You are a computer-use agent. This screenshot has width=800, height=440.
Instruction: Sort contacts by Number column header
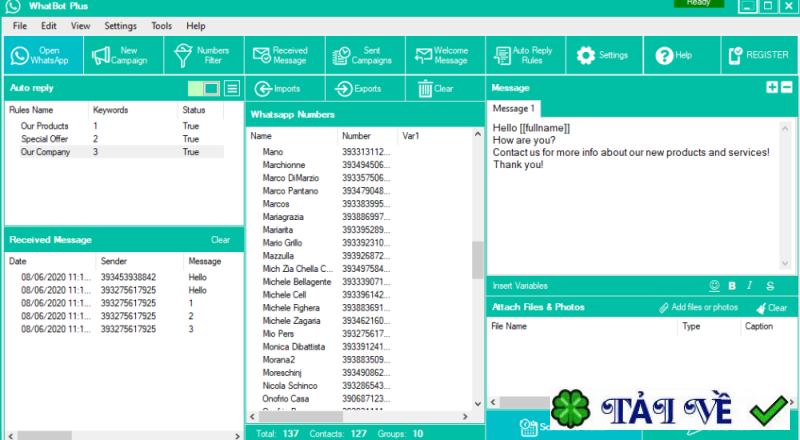[x=367, y=136]
